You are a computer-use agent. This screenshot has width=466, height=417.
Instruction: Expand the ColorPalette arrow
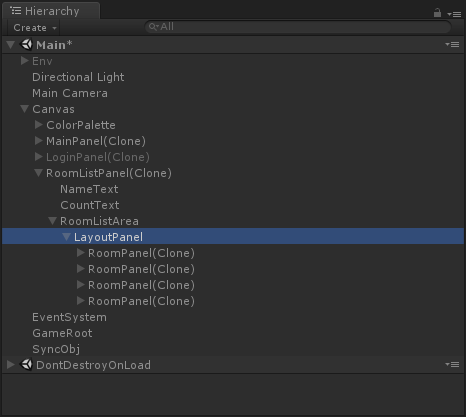tap(39, 125)
